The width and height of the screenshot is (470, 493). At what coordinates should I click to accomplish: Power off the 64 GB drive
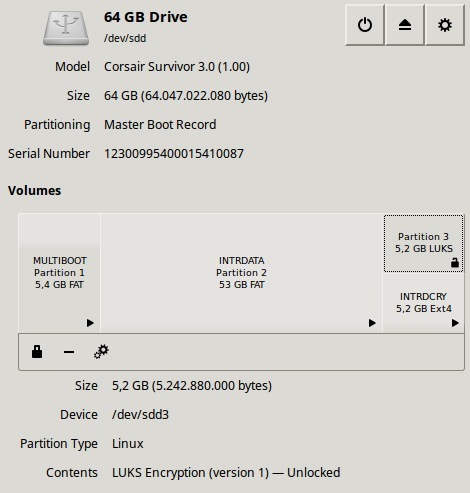(x=365, y=25)
